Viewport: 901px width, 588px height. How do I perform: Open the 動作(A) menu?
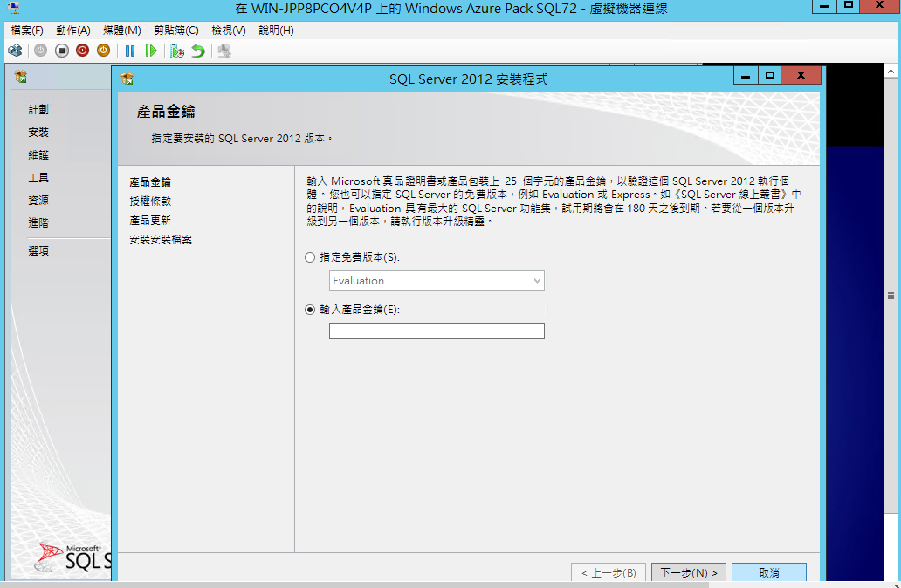[73, 31]
